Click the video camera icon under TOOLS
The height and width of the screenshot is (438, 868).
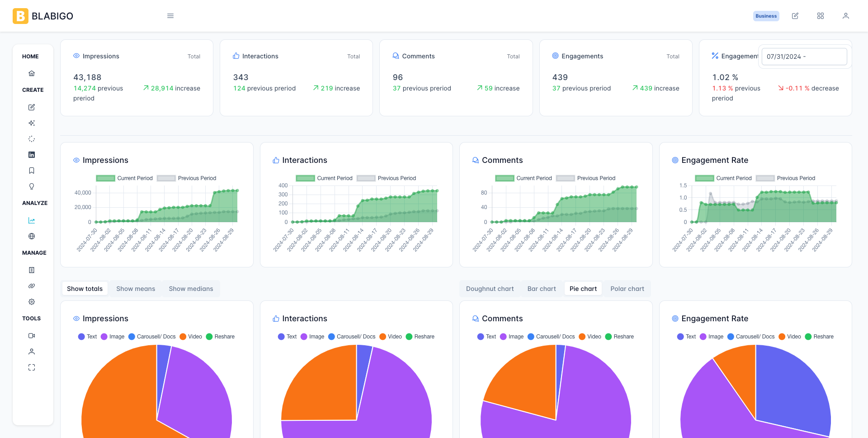pos(32,335)
